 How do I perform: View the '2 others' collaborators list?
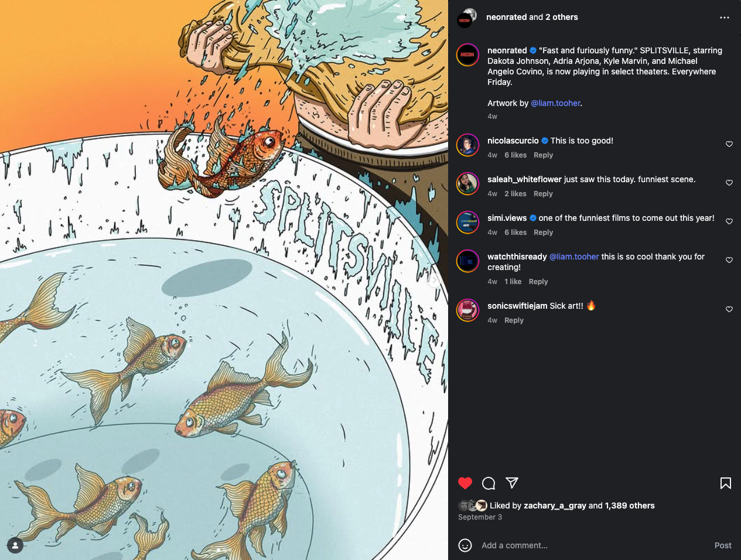[x=561, y=17]
